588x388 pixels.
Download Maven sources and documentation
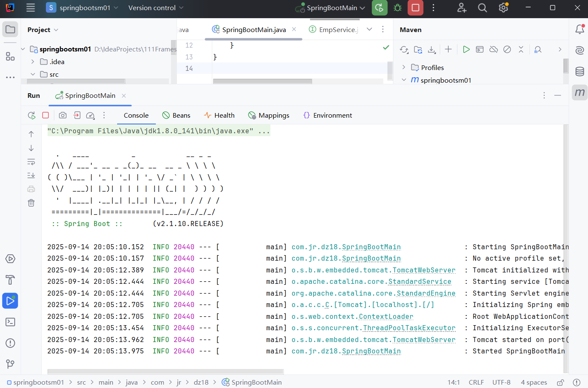[432, 50]
